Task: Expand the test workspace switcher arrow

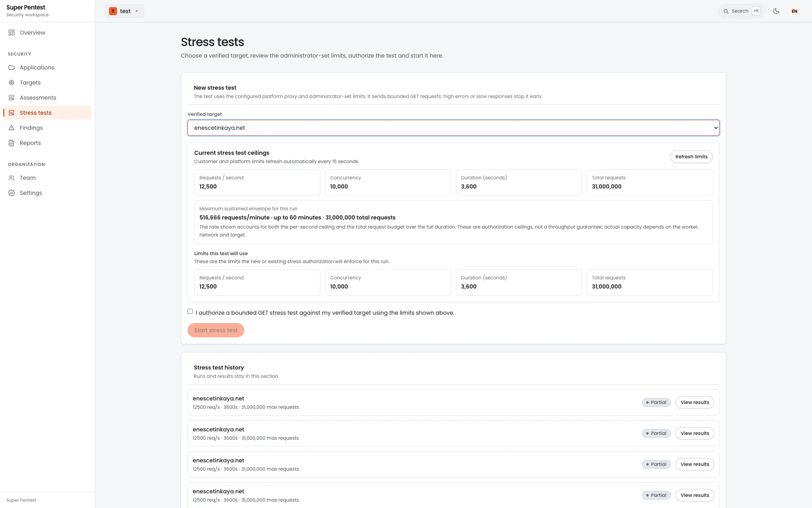Action: click(x=137, y=11)
